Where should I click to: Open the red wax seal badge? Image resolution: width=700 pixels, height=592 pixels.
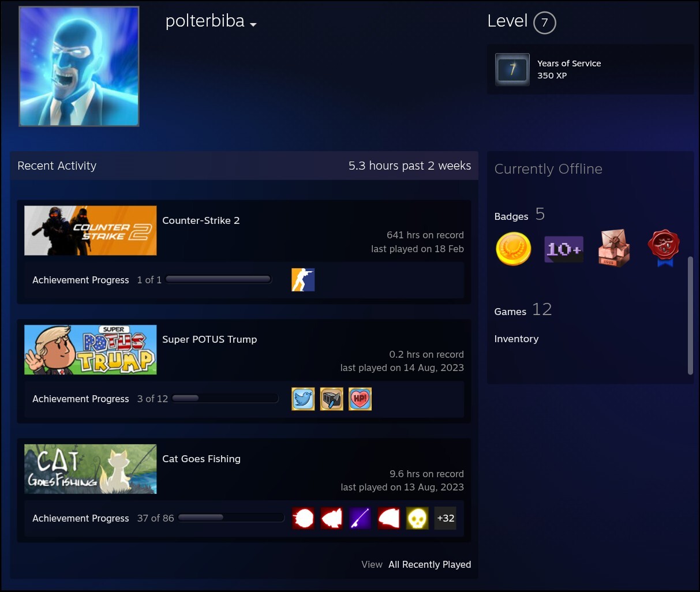click(x=664, y=249)
